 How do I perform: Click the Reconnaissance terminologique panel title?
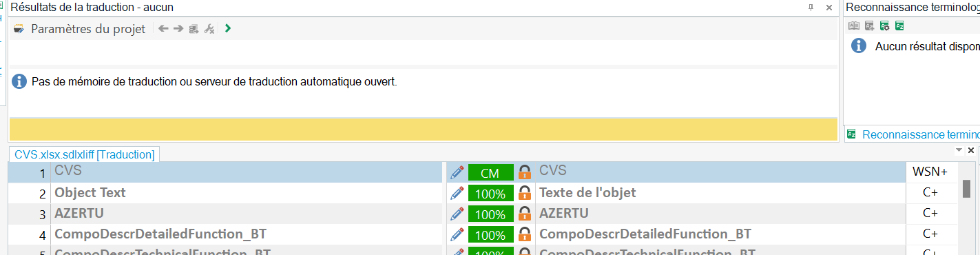(x=912, y=7)
